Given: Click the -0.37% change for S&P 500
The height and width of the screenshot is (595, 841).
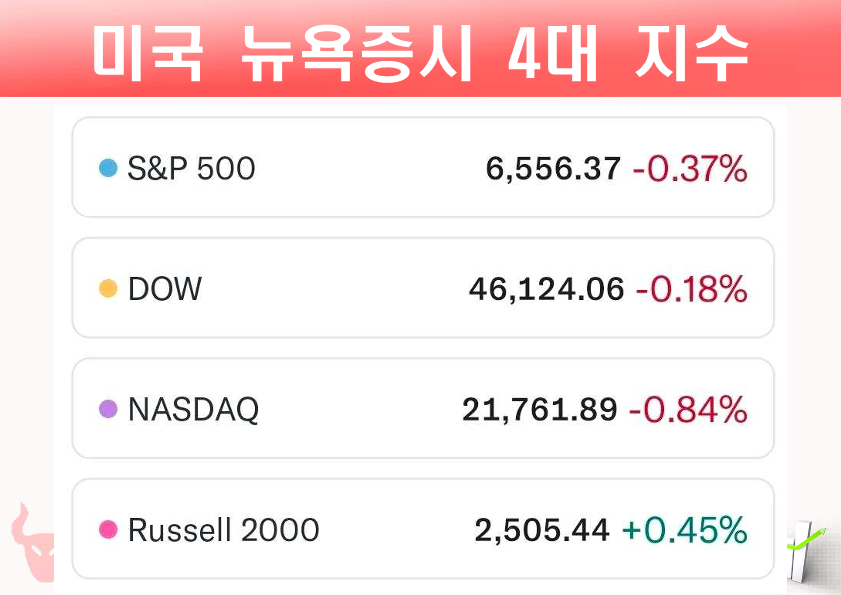Looking at the screenshot, I should pyautogui.click(x=690, y=169).
